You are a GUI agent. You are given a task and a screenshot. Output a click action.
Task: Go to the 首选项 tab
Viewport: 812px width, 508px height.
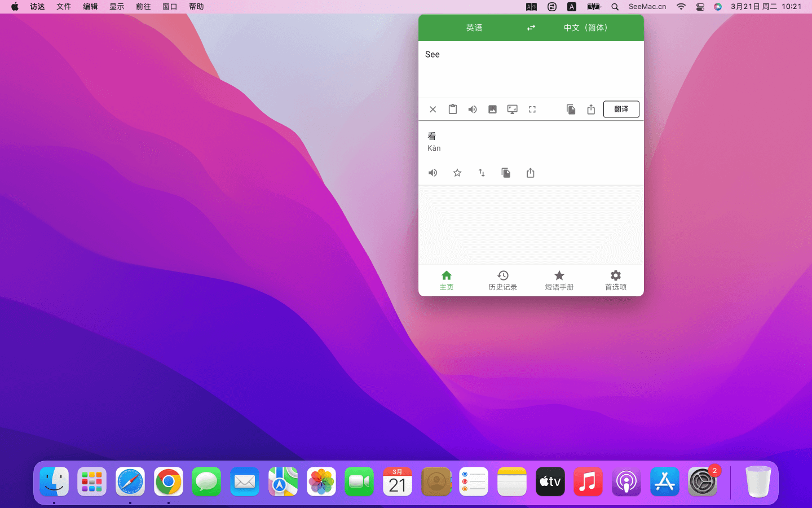point(615,280)
